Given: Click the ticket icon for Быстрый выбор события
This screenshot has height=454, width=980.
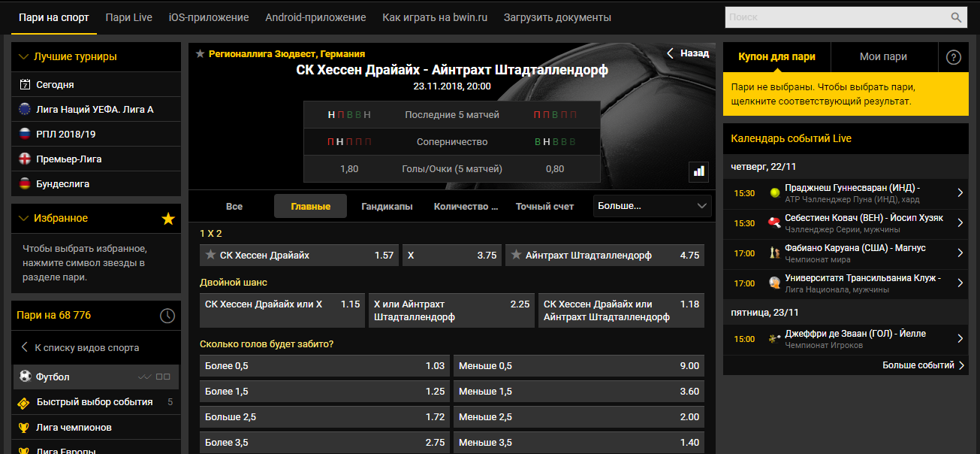Looking at the screenshot, I should coord(24,402).
